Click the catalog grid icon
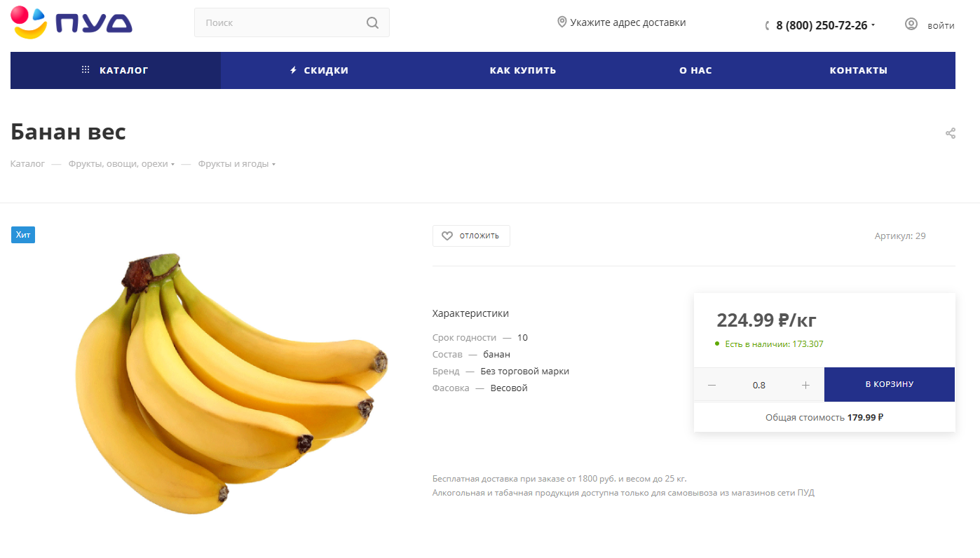The width and height of the screenshot is (980, 558). (x=86, y=70)
